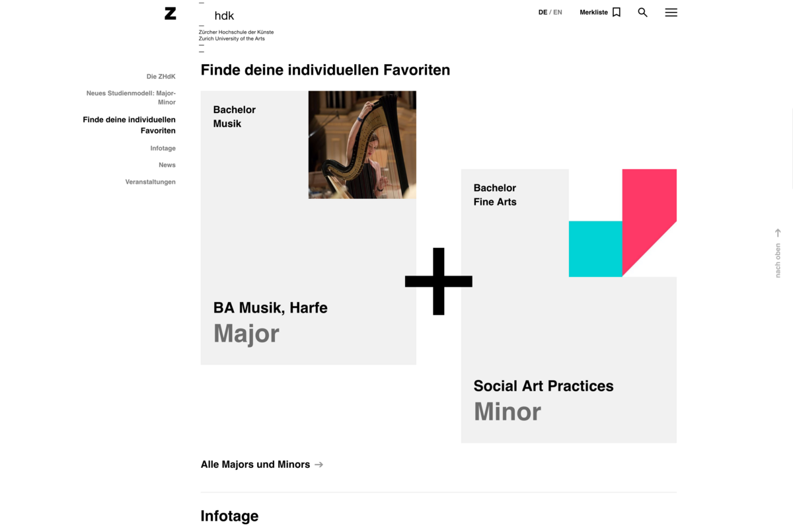The image size is (793, 532).
Task: Switch language to EN
Action: [558, 13]
